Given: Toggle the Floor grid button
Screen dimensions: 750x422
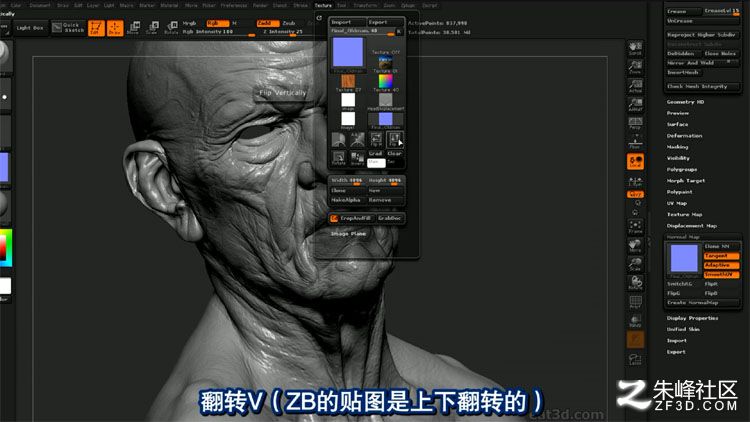Looking at the screenshot, I should 635,142.
